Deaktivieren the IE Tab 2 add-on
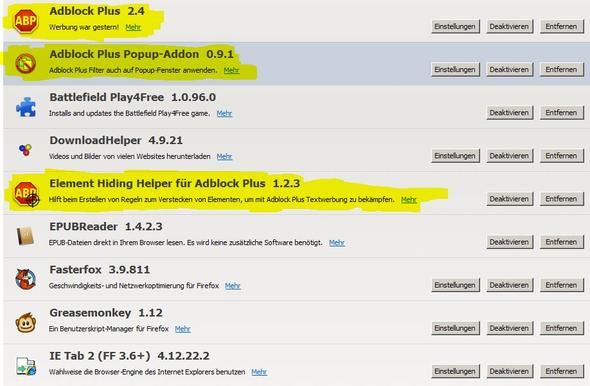590x386 pixels. 509,371
